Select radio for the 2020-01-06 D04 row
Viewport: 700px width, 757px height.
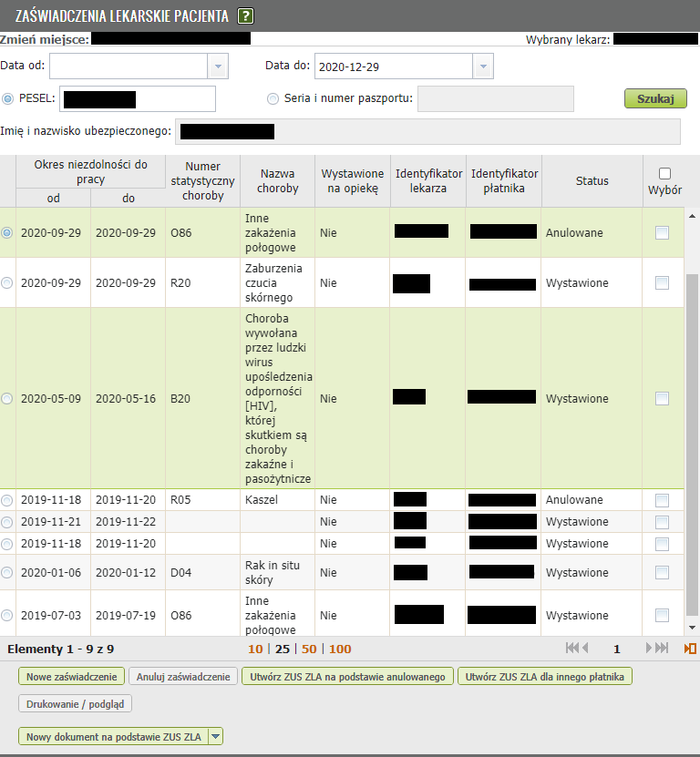click(6, 573)
